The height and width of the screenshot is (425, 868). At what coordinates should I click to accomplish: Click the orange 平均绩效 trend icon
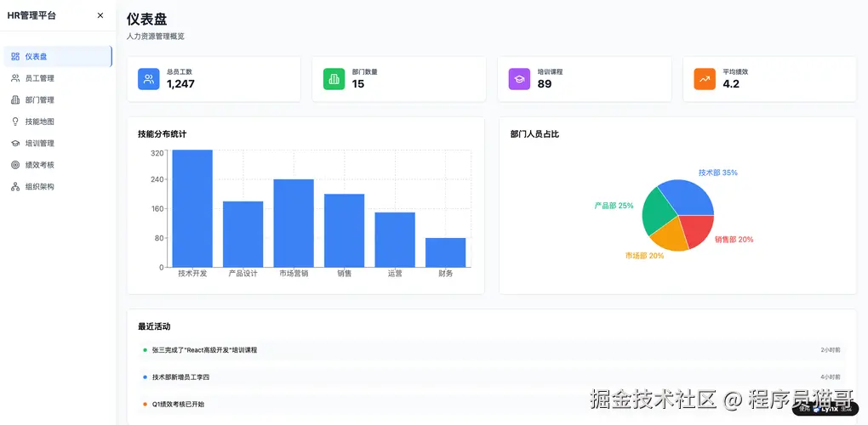point(705,79)
